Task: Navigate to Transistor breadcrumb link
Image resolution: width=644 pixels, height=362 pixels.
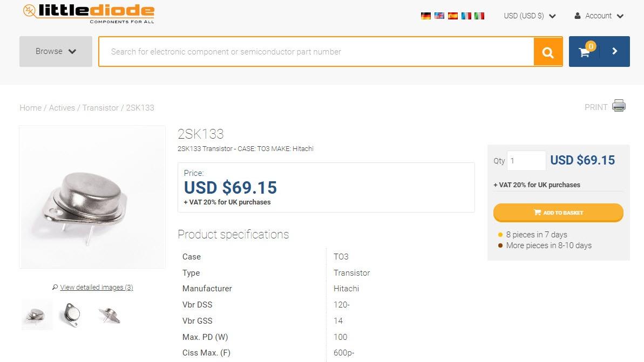Action: [100, 108]
